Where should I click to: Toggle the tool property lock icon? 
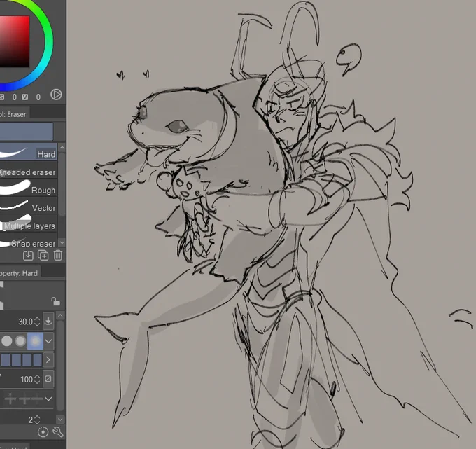[x=55, y=301]
